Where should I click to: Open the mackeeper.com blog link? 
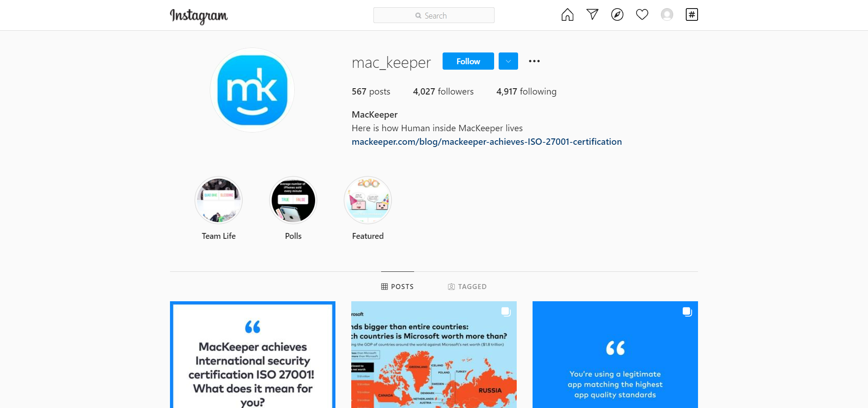[487, 142]
